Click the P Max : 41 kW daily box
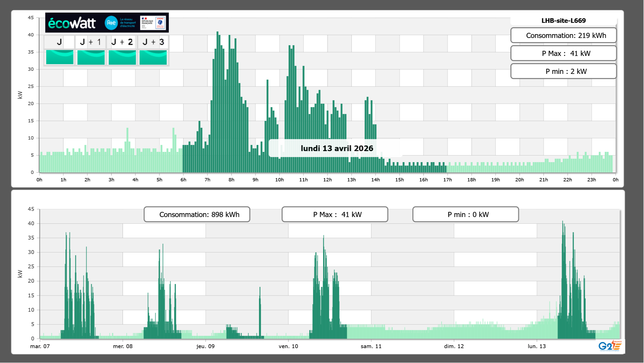 (563, 53)
